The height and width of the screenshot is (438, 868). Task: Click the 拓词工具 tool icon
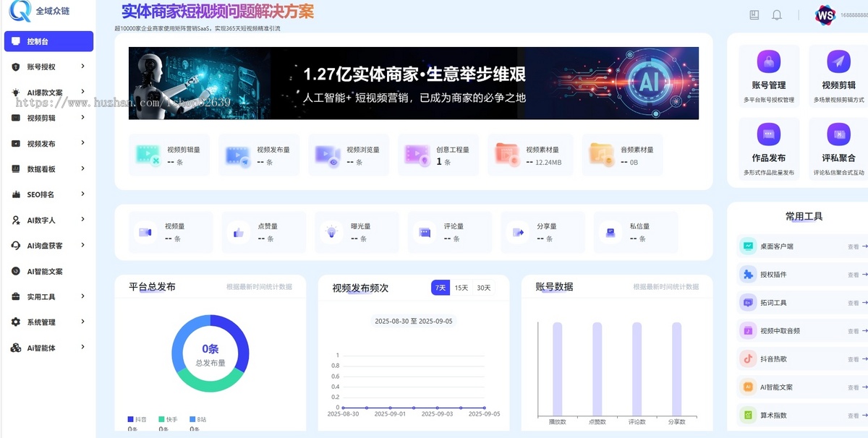[747, 303]
